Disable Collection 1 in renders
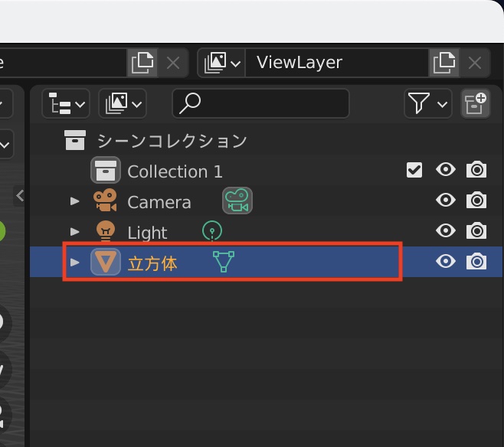 click(476, 170)
